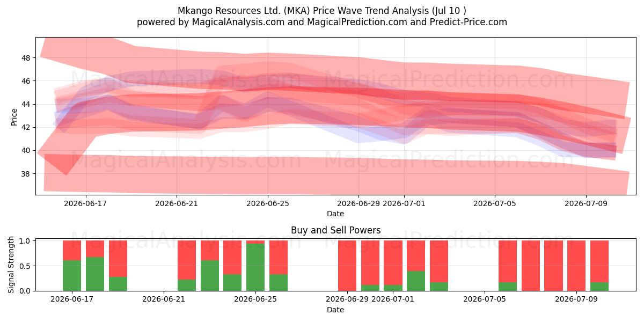Select the green buy segment of the 2026-06-18 bar

tap(95, 274)
